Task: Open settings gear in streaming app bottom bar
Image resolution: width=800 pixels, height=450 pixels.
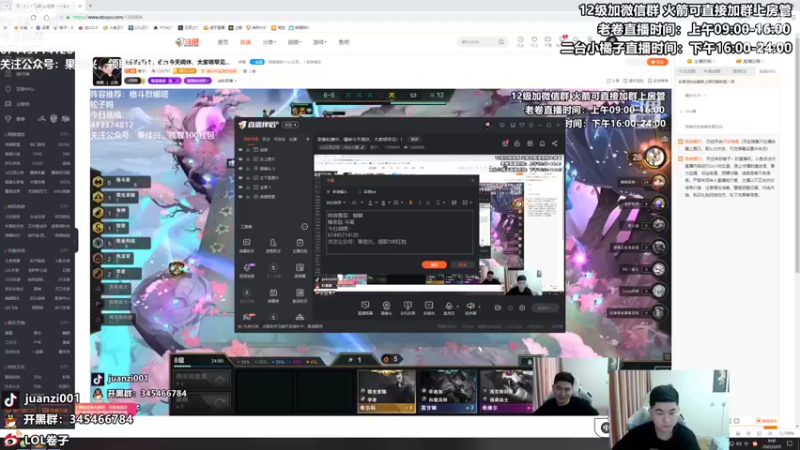Action: tap(522, 308)
